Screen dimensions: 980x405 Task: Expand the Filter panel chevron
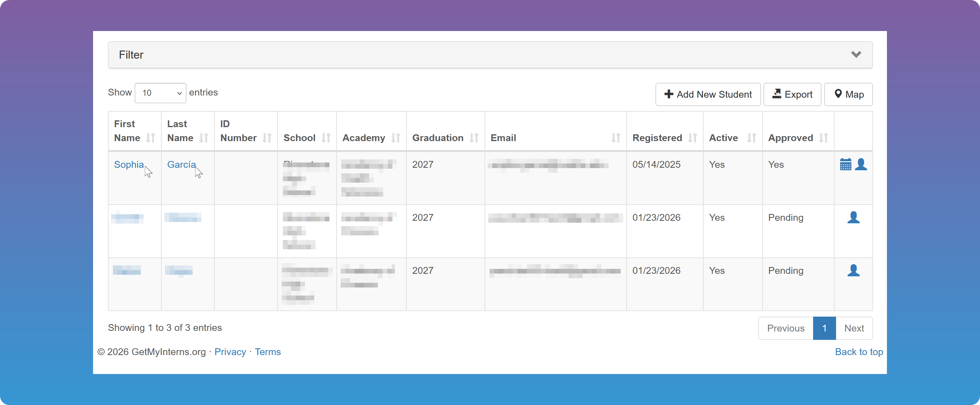click(x=856, y=55)
